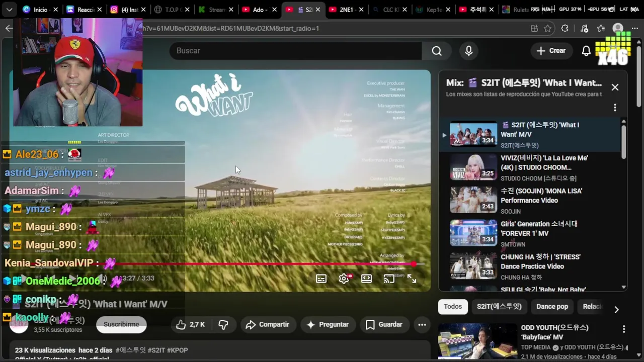Go back with the browser back arrow
Image resolution: width=644 pixels, height=362 pixels.
9,28
